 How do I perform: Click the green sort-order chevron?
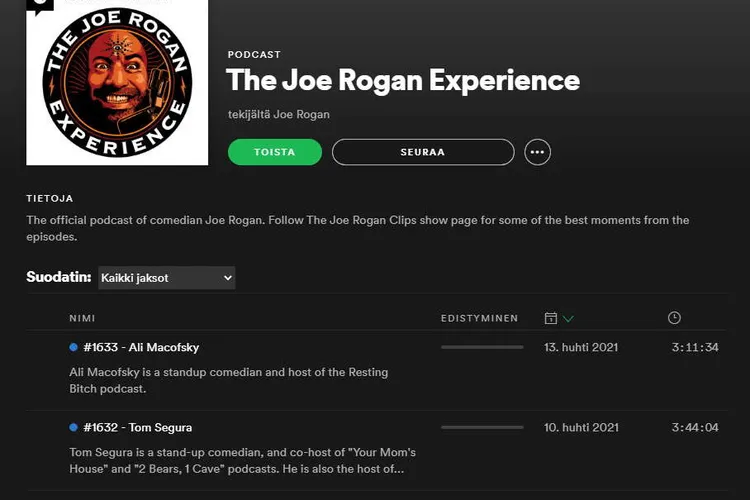[568, 319]
